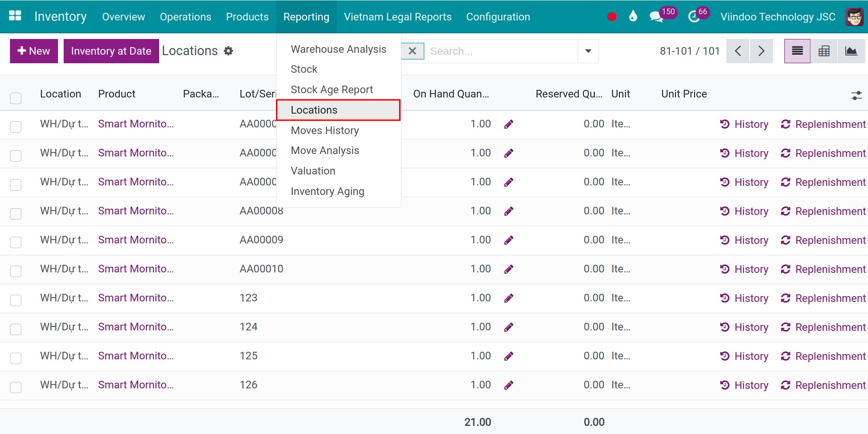Viewport: 868px width, 434px height.
Task: Expand the search options dropdown arrow
Action: (588, 51)
